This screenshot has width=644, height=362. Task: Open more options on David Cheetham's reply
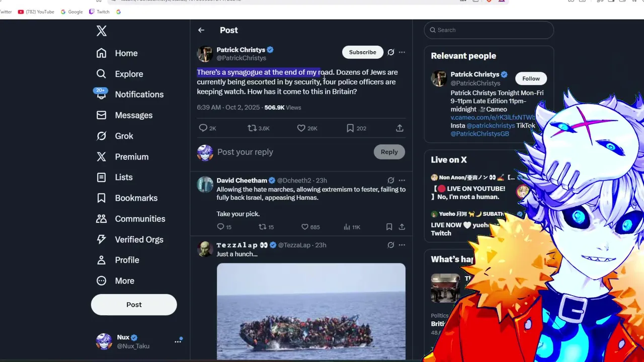pyautogui.click(x=402, y=180)
